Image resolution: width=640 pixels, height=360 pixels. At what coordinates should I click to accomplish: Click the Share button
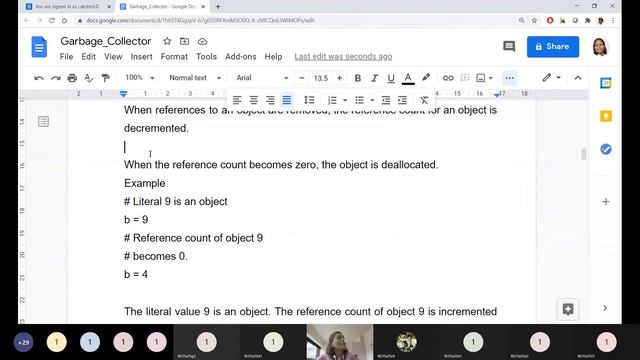[x=553, y=47]
